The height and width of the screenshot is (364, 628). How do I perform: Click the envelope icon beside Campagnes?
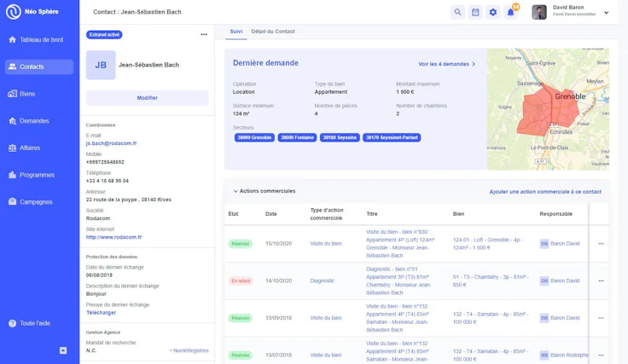point(13,201)
